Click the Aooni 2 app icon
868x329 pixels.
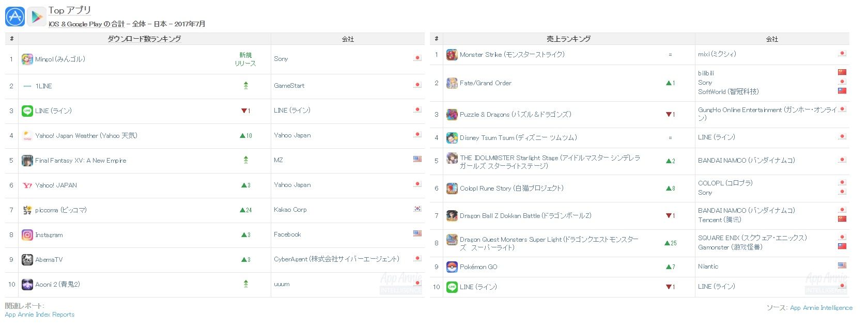(x=27, y=285)
